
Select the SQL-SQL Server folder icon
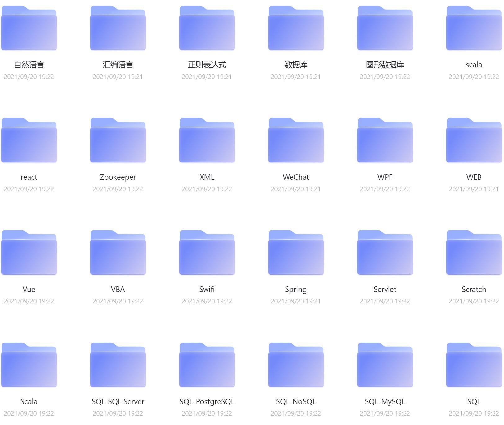pos(118,365)
